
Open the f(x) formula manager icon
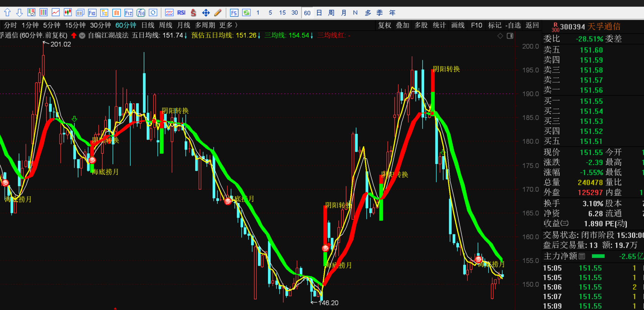(141, 13)
